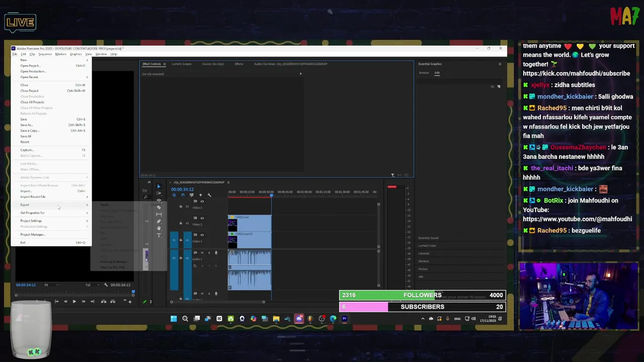The width and height of the screenshot is (644, 362).
Task: Expand collapsed tools panel chevrons
Action: [149, 182]
